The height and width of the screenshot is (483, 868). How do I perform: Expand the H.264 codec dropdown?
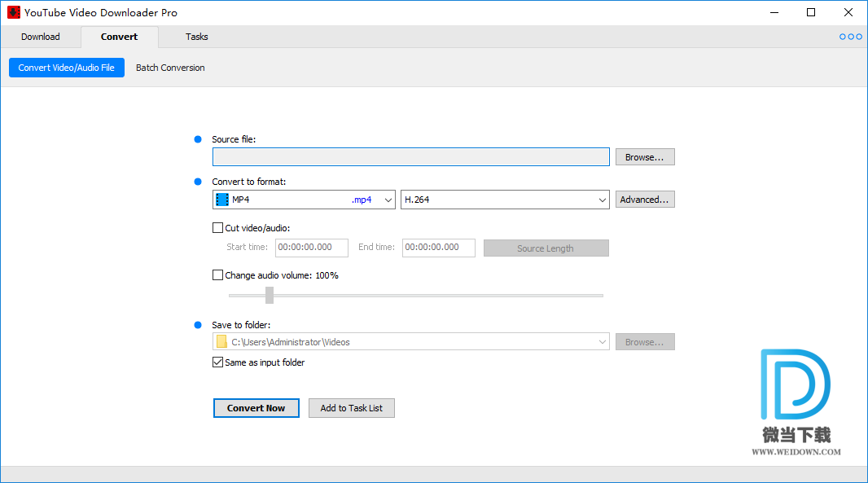tap(603, 200)
